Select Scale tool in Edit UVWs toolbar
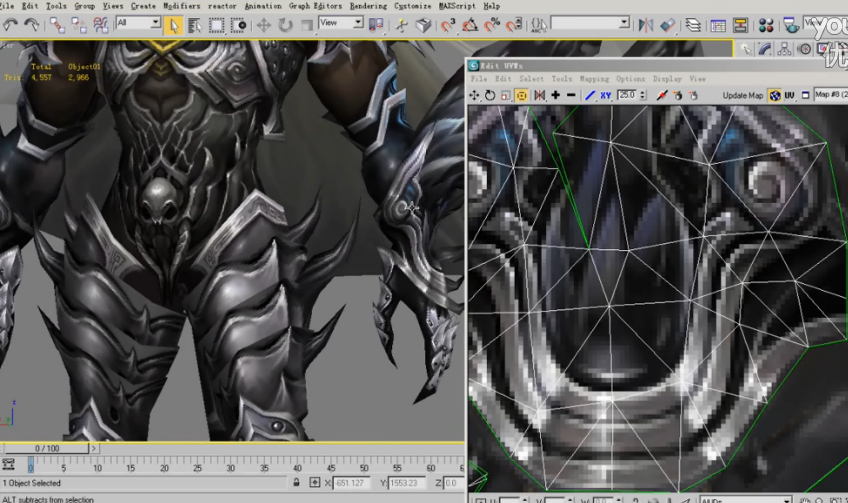 [506, 95]
